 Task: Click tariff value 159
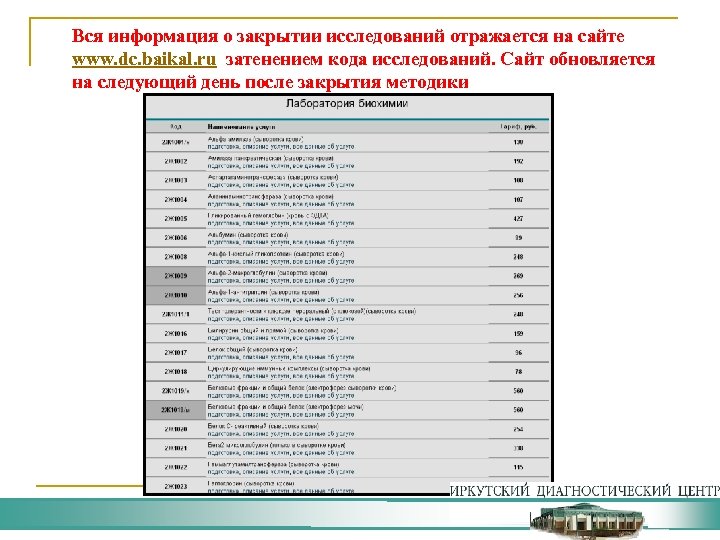pos(518,333)
